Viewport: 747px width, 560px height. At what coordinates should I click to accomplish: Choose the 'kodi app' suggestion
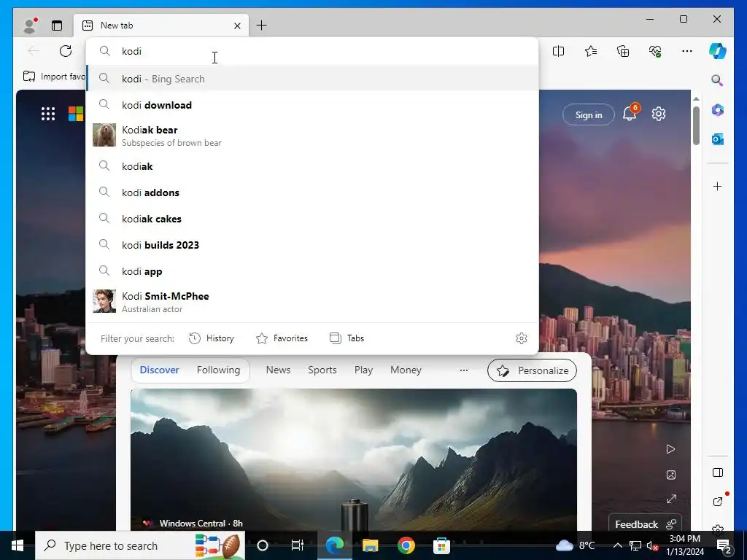pos(312,271)
